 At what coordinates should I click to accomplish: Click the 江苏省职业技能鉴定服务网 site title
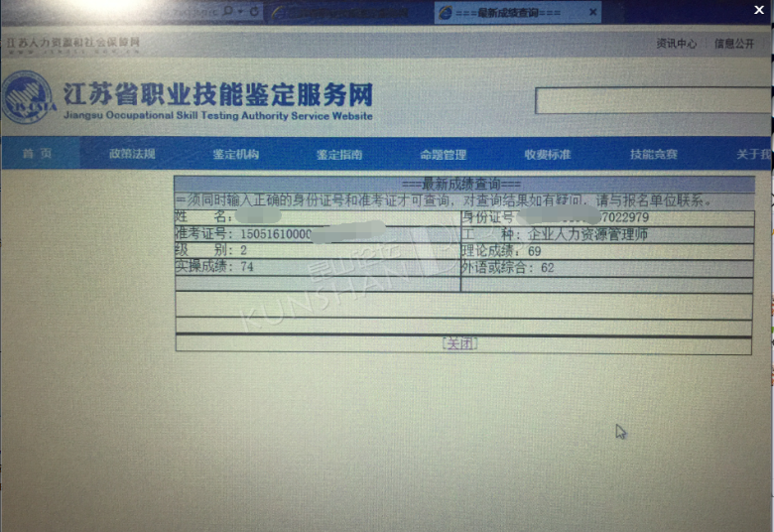(x=217, y=94)
